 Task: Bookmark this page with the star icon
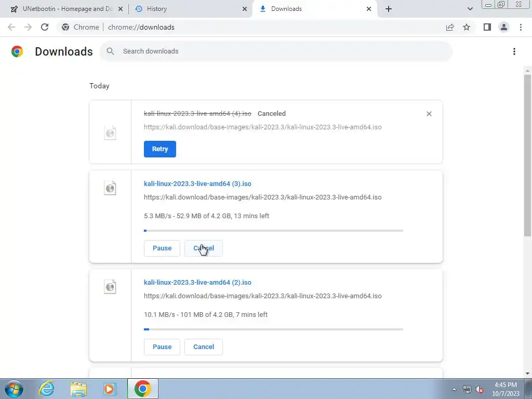(x=467, y=27)
